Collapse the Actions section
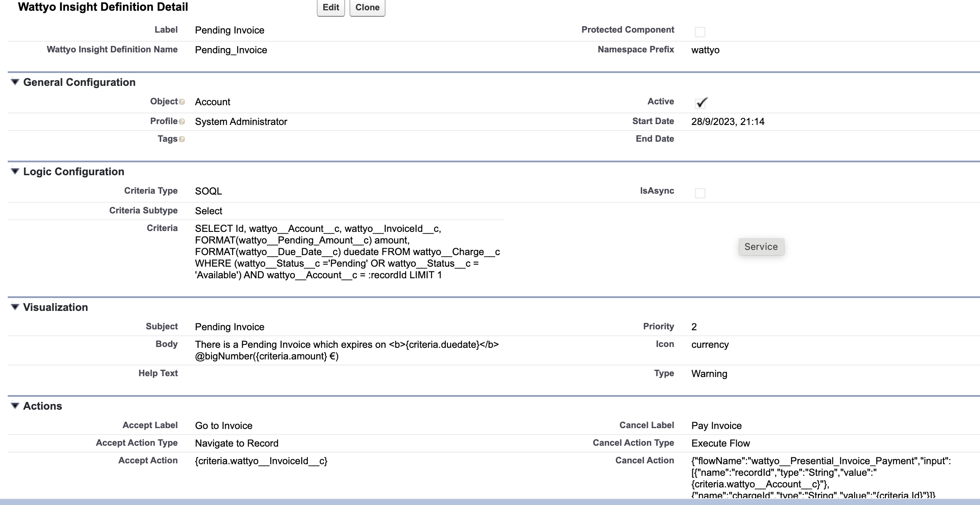980x505 pixels. 15,406
